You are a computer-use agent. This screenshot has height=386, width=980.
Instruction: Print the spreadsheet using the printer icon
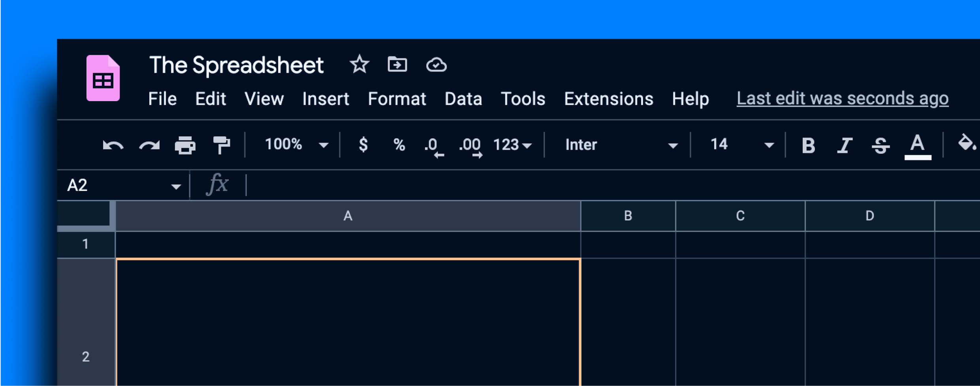point(185,145)
